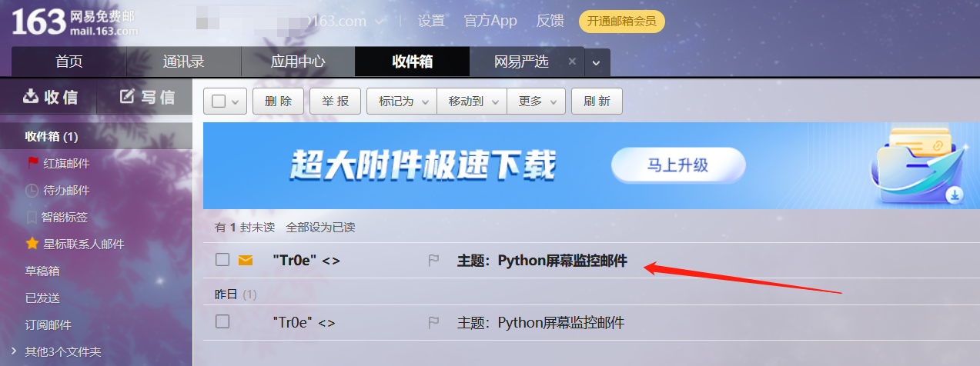Click the unread envelope icon on first email
This screenshot has height=366, width=980.
[x=246, y=260]
